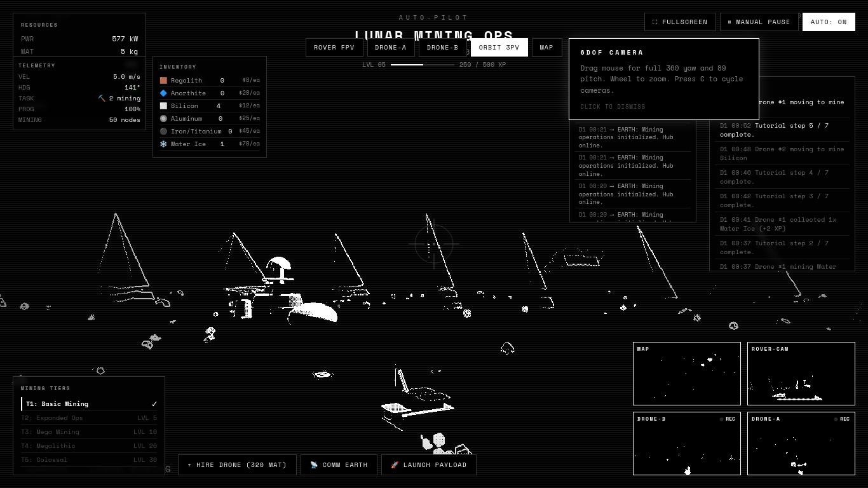
Task: Switch to the DRONE-B camera tab
Action: (442, 48)
